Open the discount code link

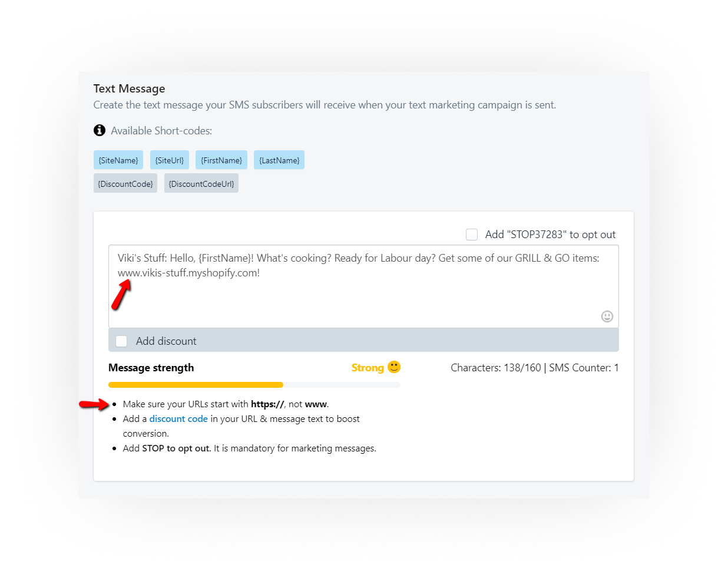coord(178,419)
